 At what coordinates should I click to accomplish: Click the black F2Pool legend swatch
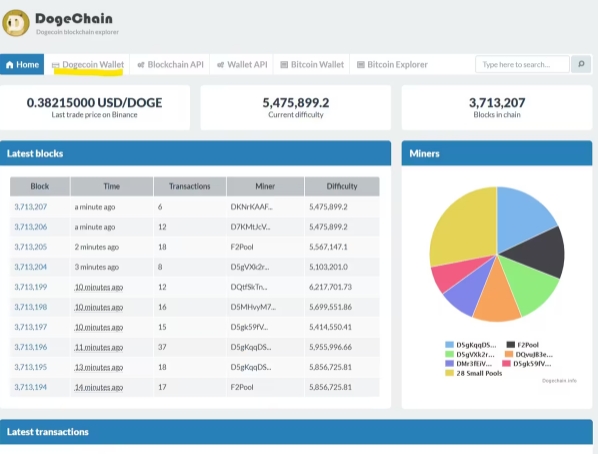tap(511, 345)
